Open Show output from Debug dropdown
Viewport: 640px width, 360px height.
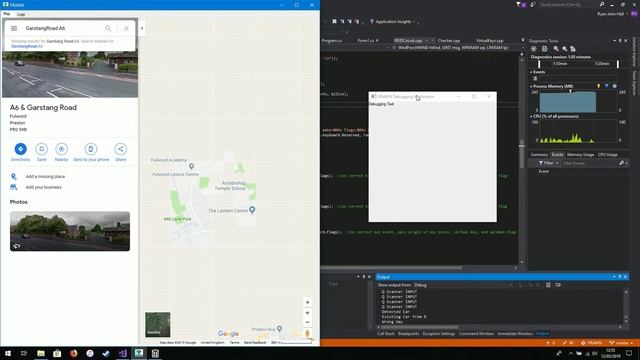point(464,285)
